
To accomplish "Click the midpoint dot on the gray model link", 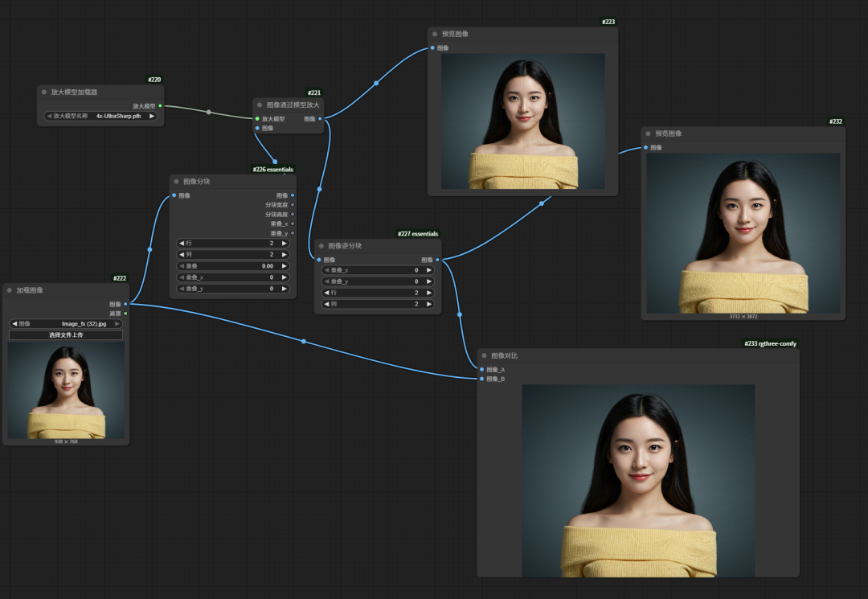I will [x=209, y=112].
